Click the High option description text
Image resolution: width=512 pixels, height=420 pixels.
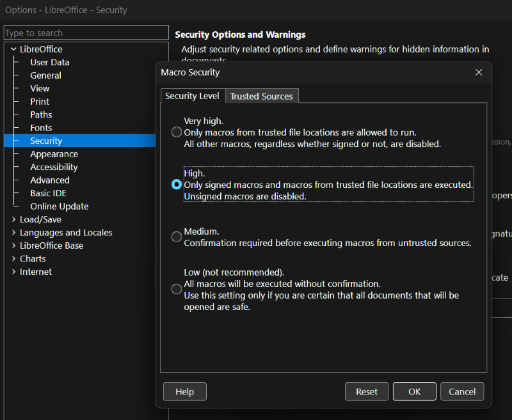tap(328, 185)
